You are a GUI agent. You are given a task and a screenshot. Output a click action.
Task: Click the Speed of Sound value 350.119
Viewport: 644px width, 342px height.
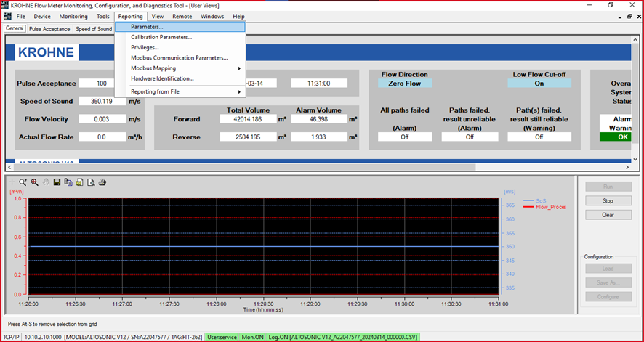102,101
